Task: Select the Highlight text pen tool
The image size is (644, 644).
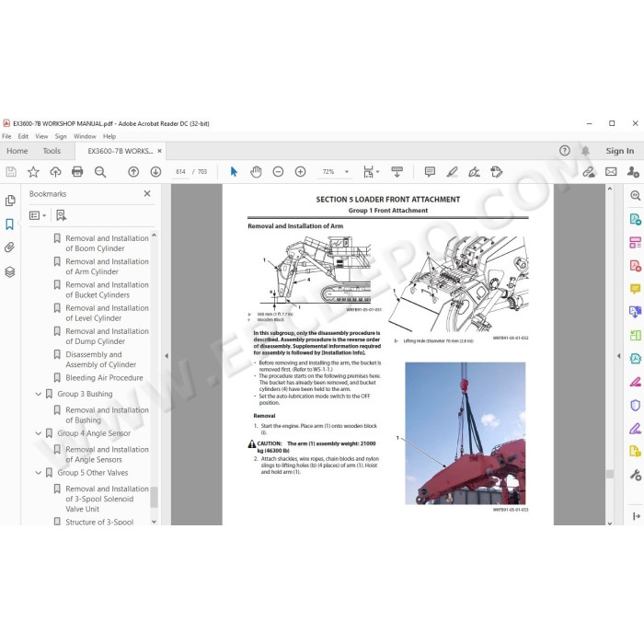Action: (x=452, y=172)
